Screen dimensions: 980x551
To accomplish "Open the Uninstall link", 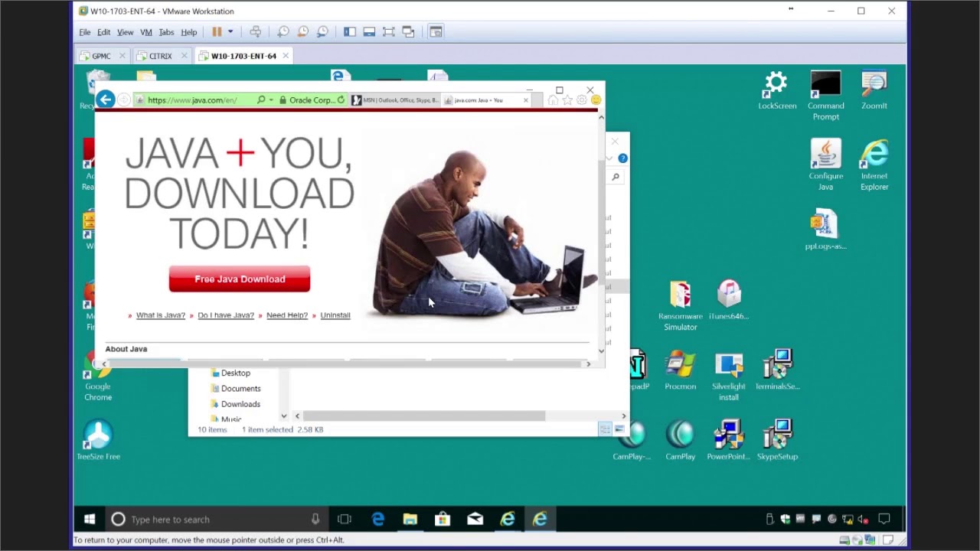I will click(x=335, y=315).
